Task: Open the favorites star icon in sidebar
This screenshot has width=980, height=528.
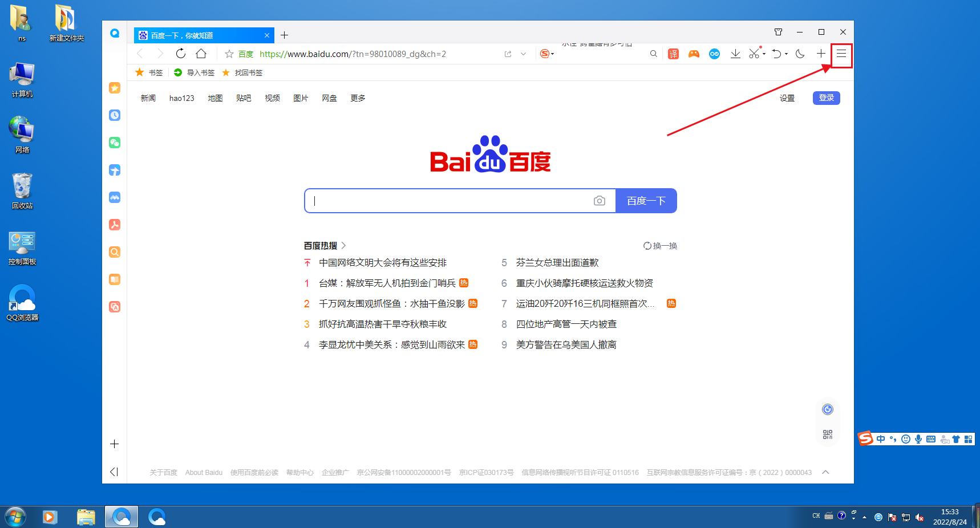Action: pyautogui.click(x=115, y=88)
